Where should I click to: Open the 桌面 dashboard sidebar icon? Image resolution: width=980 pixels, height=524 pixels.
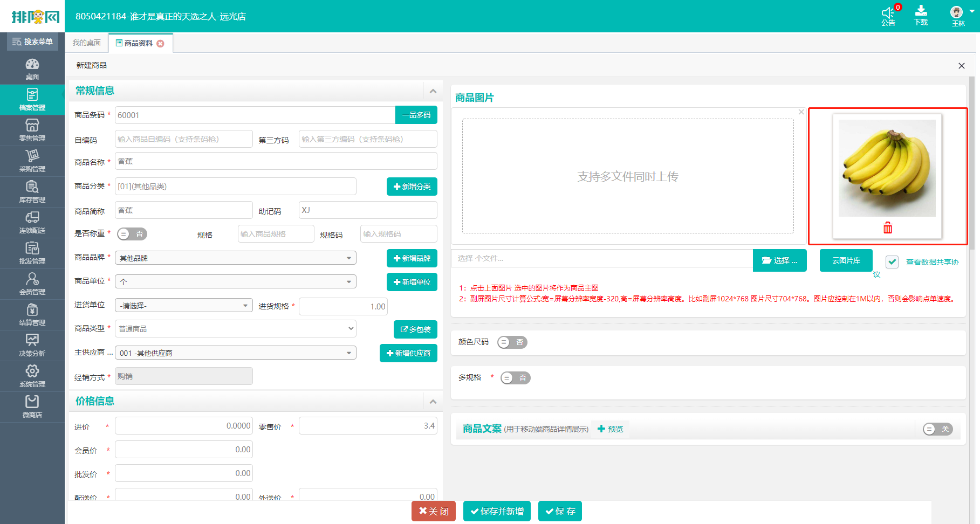tap(32, 69)
